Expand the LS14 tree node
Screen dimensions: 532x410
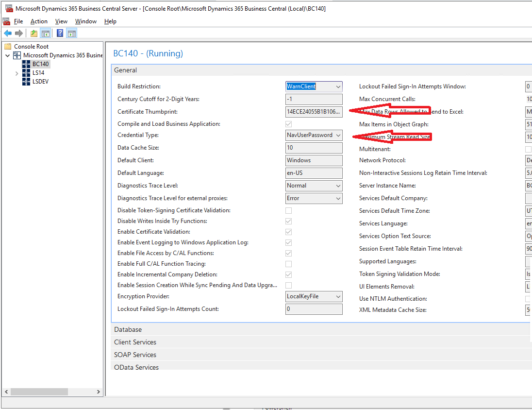coord(17,73)
